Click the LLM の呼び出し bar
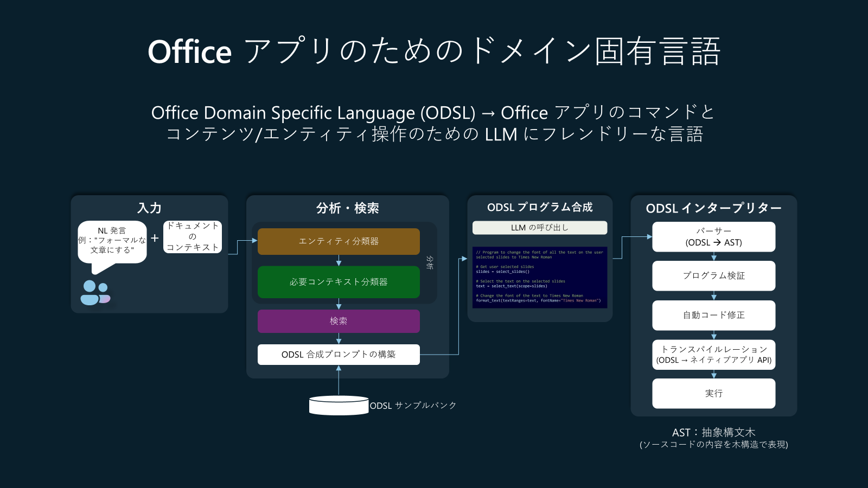 540,228
